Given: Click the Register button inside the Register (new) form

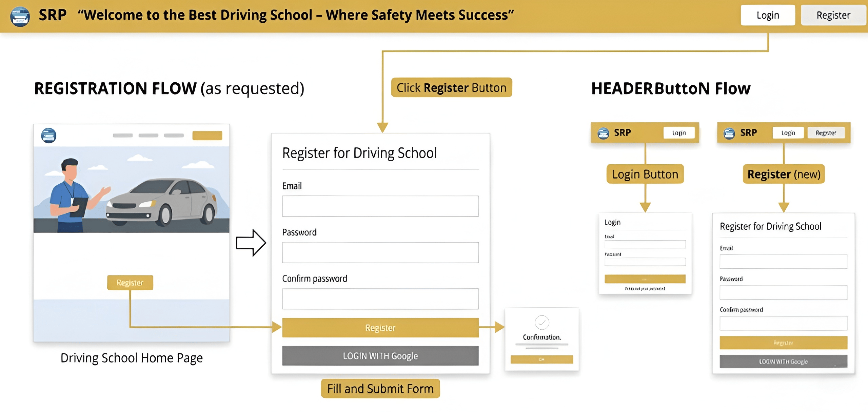Looking at the screenshot, I should click(x=783, y=343).
